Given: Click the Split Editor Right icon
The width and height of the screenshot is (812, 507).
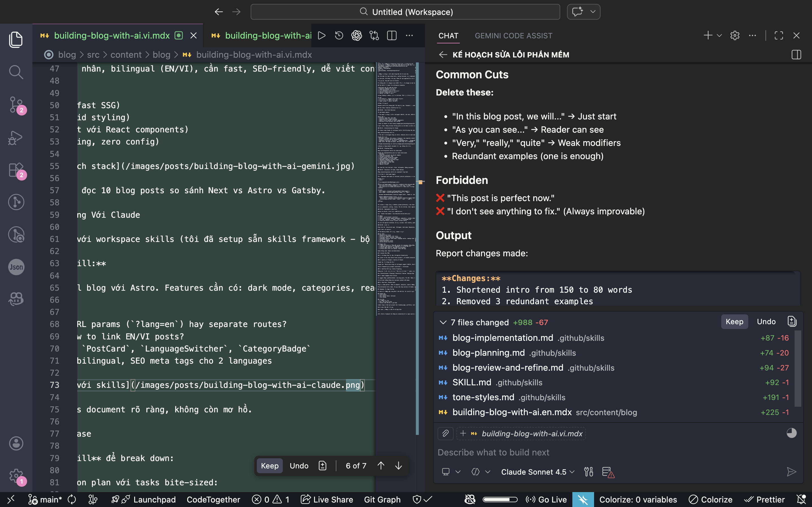Looking at the screenshot, I should point(392,35).
